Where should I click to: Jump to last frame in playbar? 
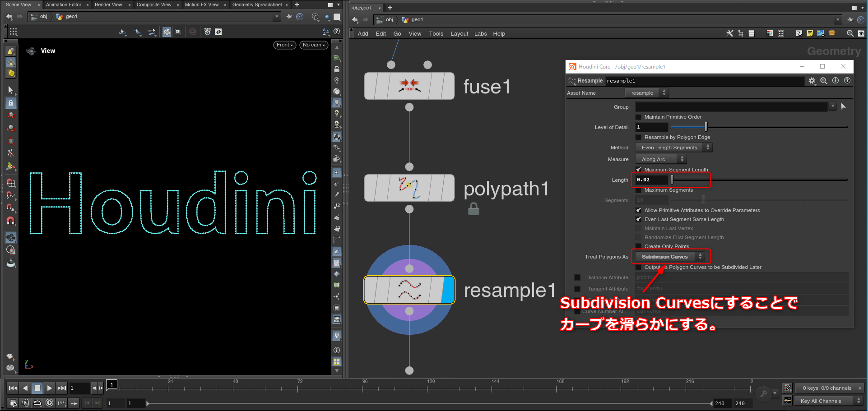pyautogui.click(x=62, y=388)
